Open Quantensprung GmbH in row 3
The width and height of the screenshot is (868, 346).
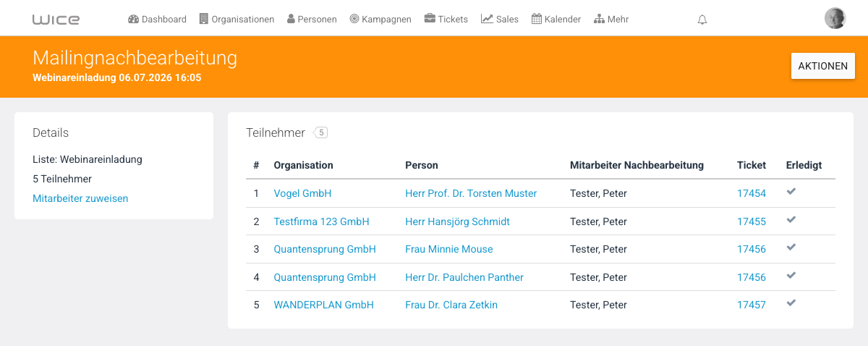coord(325,249)
